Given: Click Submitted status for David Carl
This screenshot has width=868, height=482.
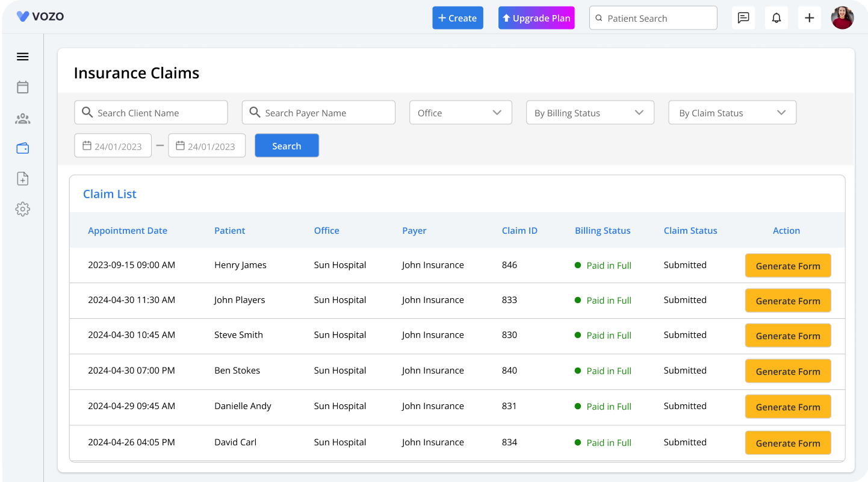Looking at the screenshot, I should (x=685, y=442).
